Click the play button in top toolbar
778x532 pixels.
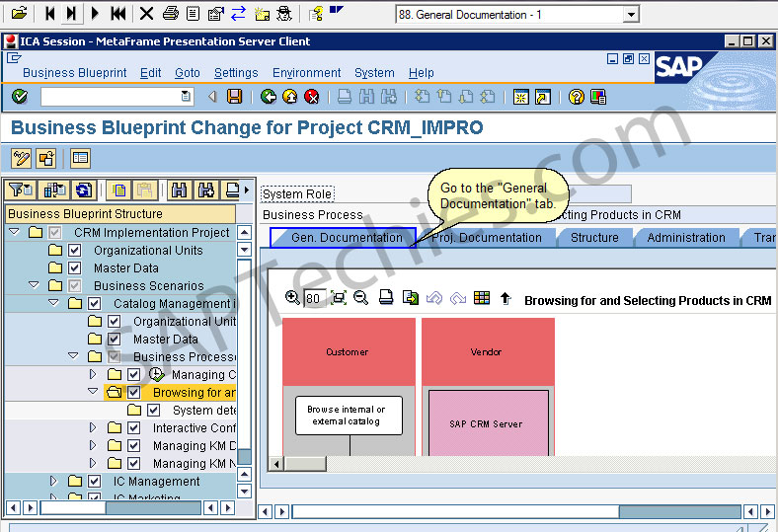click(x=95, y=13)
